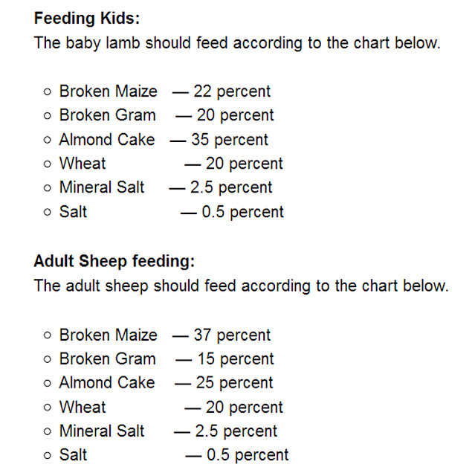Click the '35 percent' Almond Cake value

tap(230, 140)
